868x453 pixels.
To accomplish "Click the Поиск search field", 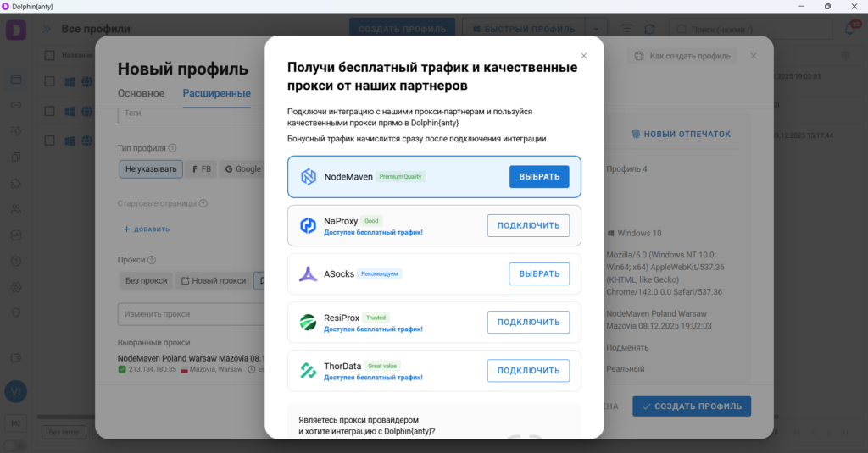I will click(x=751, y=29).
